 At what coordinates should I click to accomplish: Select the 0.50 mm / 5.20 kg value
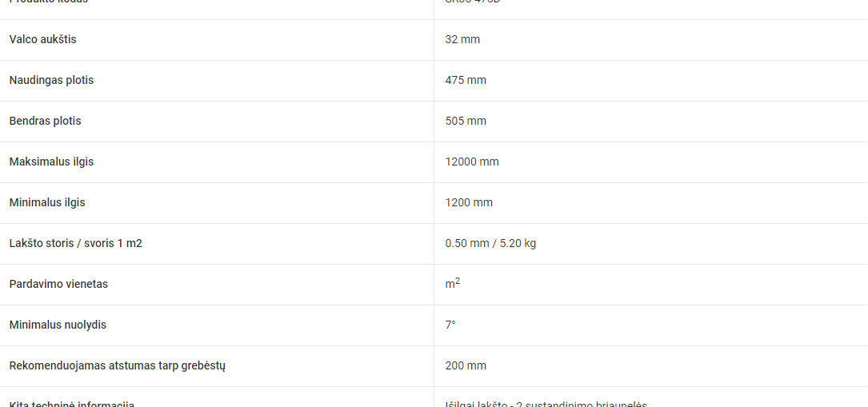[x=490, y=243]
